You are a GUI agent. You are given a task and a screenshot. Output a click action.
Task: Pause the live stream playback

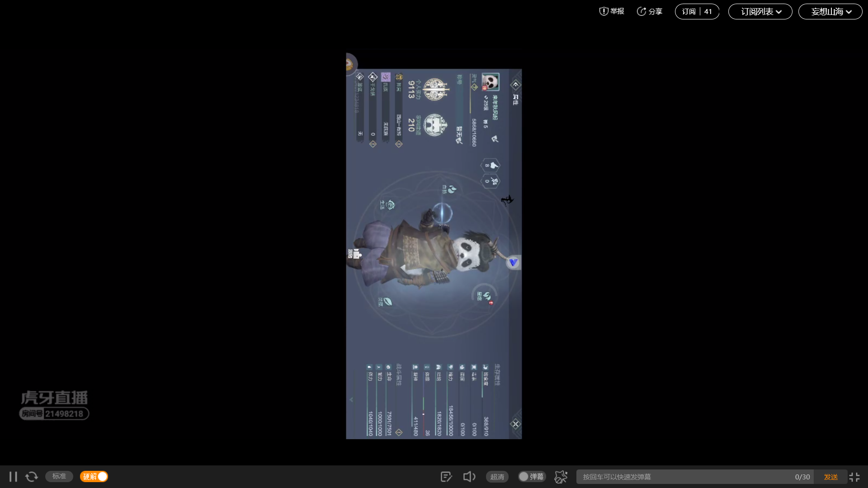pyautogui.click(x=13, y=477)
